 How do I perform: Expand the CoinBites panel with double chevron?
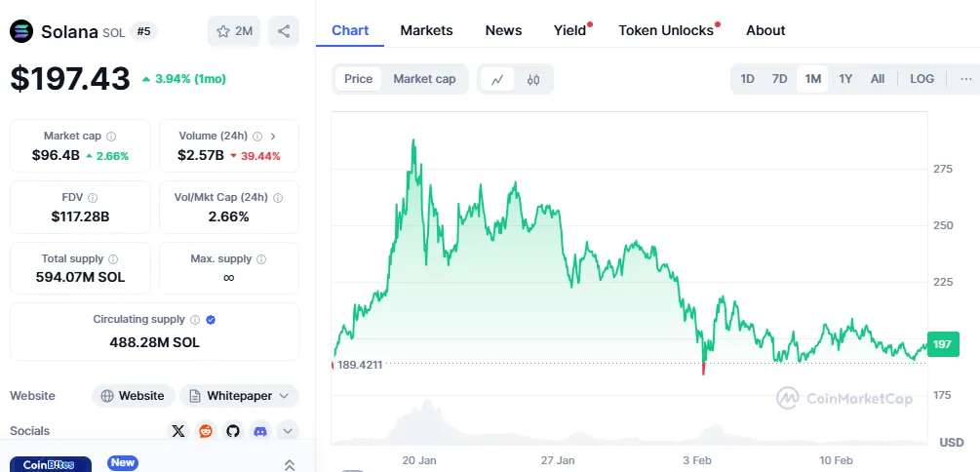click(290, 465)
